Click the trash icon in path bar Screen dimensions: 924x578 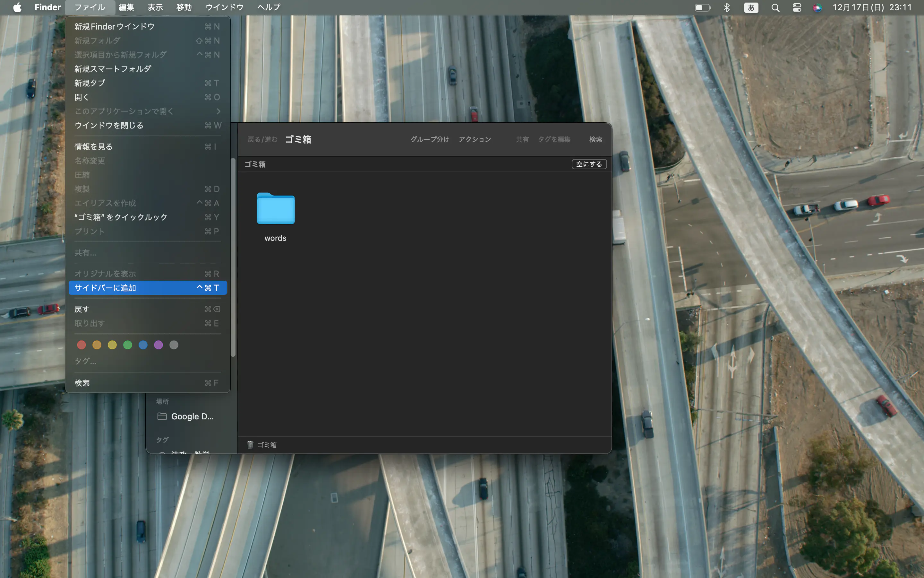click(x=251, y=445)
